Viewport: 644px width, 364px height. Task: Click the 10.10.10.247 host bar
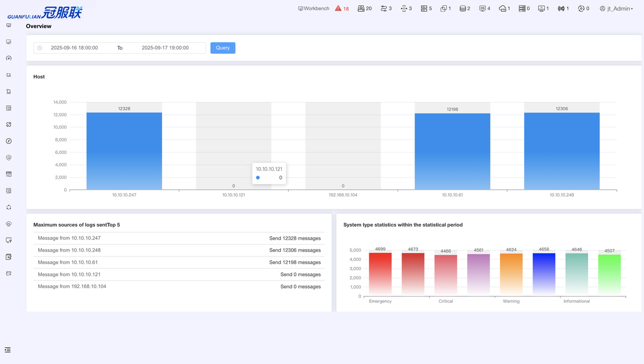pyautogui.click(x=124, y=151)
